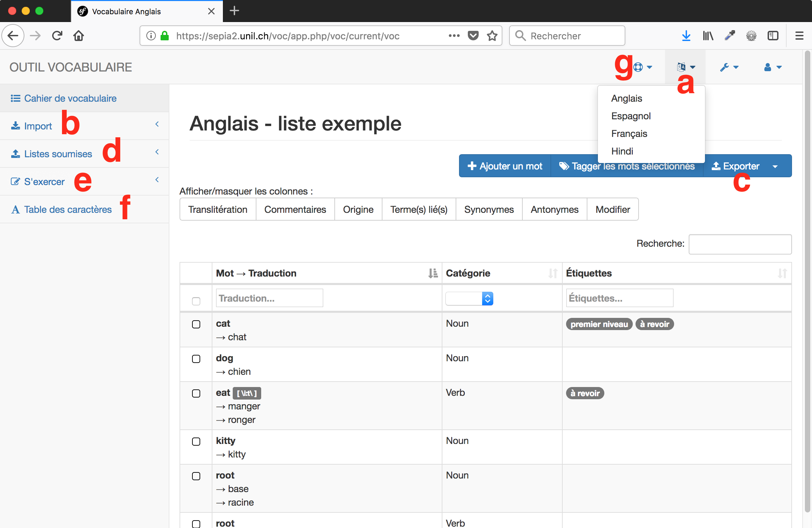Image resolution: width=812 pixels, height=528 pixels.
Task: Bookmark page with the star icon
Action: (492, 36)
